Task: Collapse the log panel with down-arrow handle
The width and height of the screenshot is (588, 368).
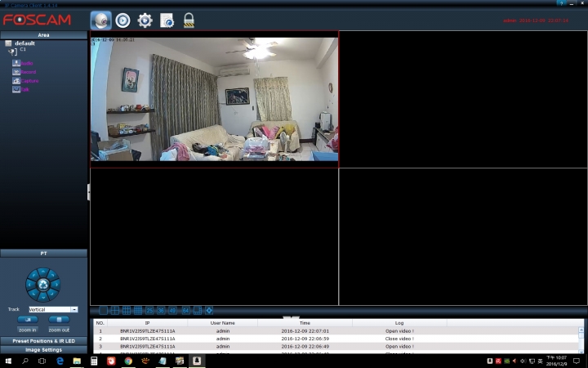Action: tap(291, 317)
